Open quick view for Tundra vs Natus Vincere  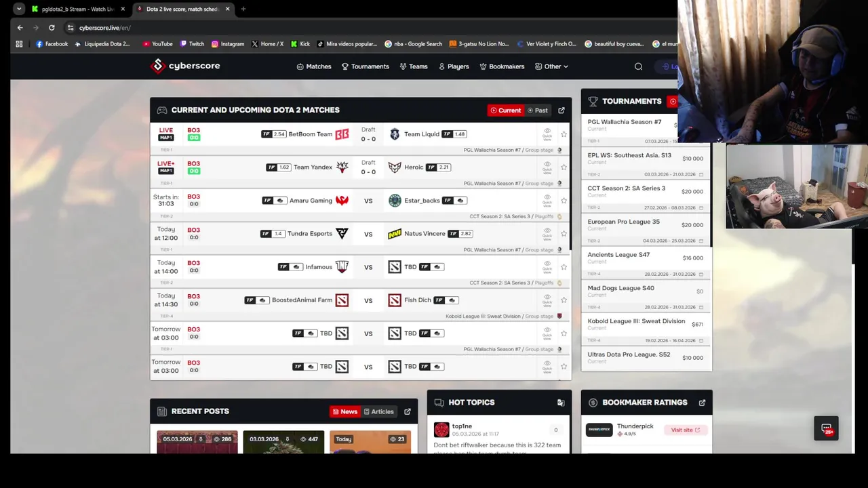tap(547, 234)
